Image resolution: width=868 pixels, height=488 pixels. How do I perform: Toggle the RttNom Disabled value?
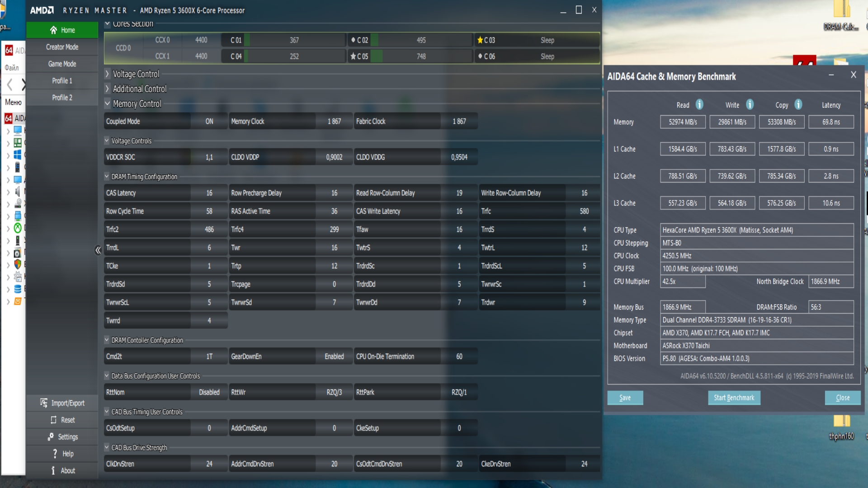click(x=209, y=392)
